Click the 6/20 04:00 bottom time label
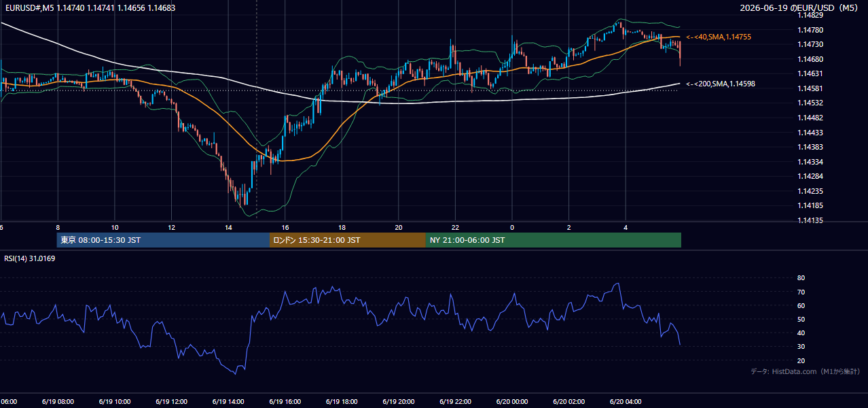This screenshot has height=408, width=868. click(625, 402)
